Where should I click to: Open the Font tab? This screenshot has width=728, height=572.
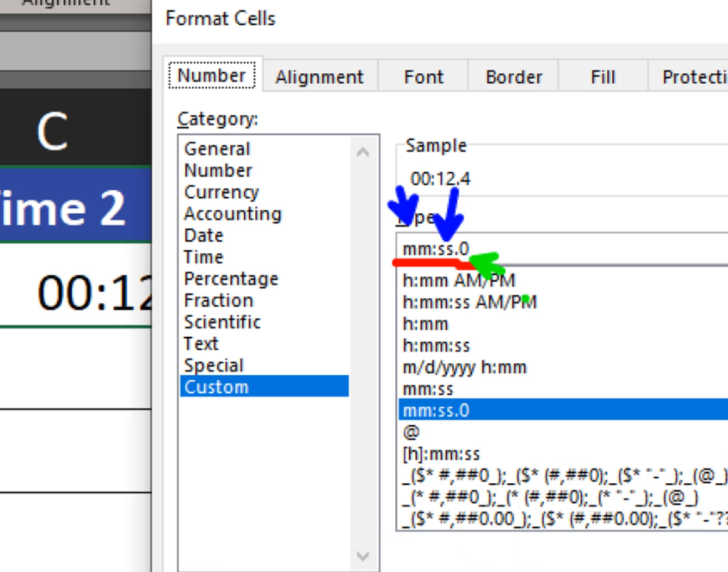coord(423,77)
